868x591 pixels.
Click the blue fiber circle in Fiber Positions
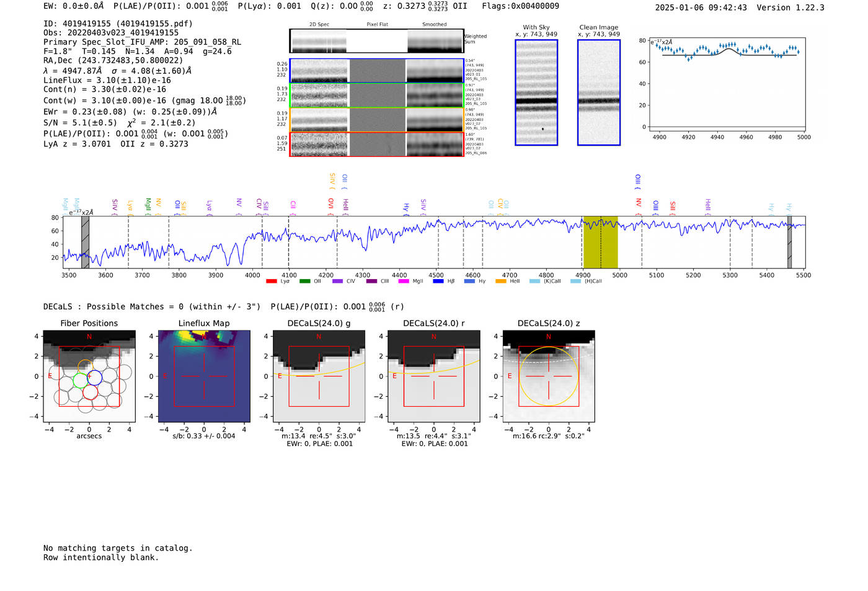[x=94, y=376]
